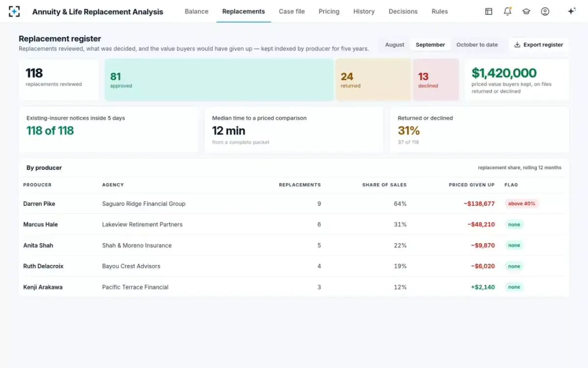Open the Rules tab

[440, 11]
